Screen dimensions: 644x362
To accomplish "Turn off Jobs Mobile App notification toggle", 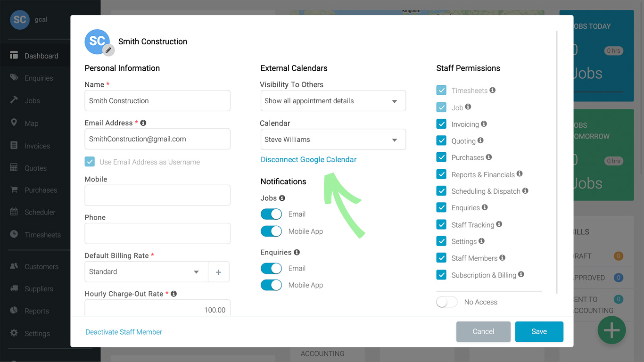I will pos(271,231).
